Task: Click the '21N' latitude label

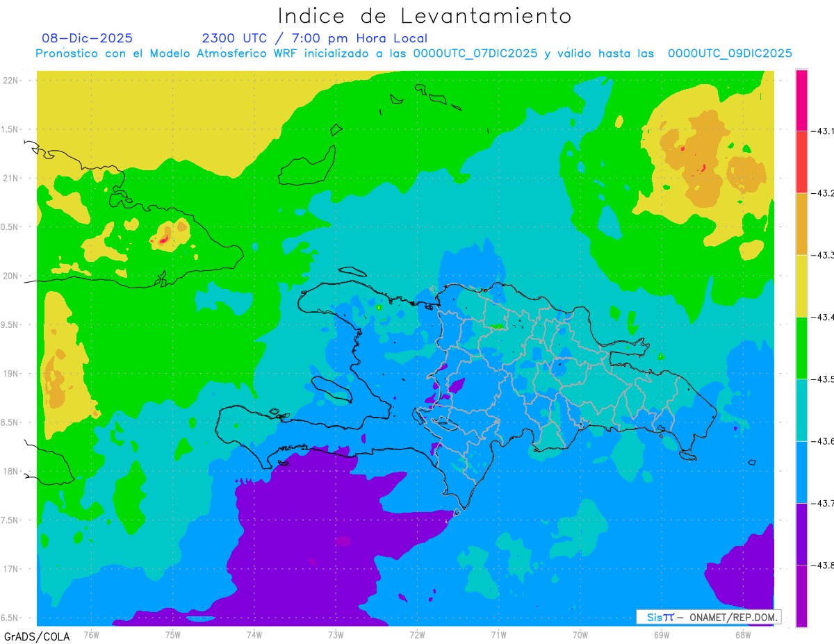Action: pos(11,178)
